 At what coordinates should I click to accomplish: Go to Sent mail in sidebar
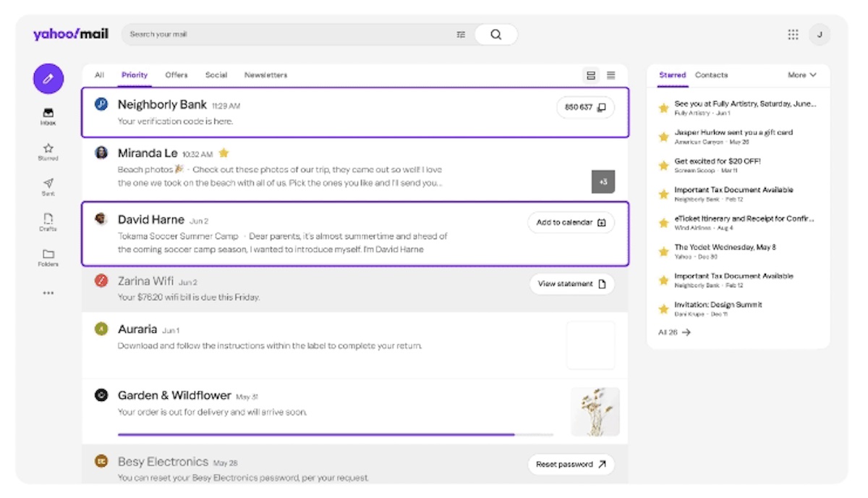pyautogui.click(x=48, y=187)
